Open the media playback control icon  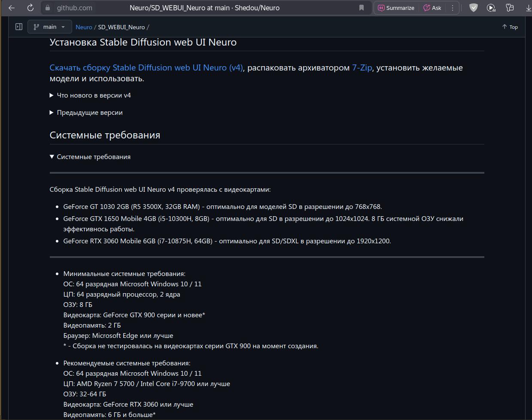(491, 8)
